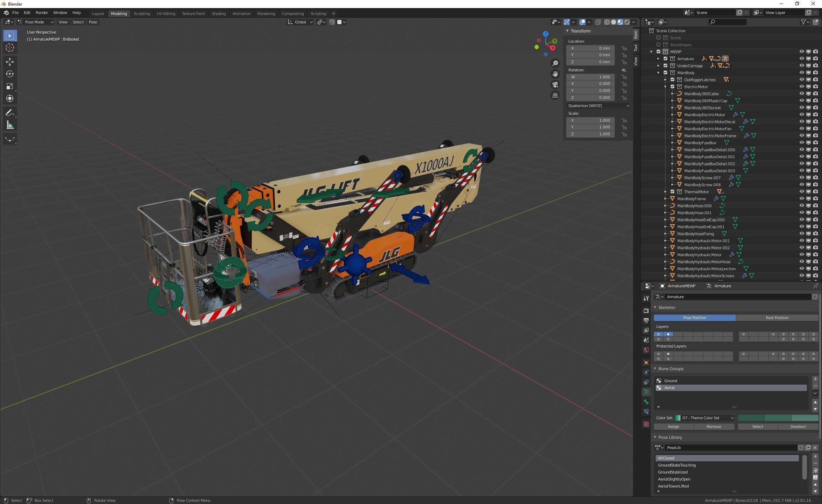Image resolution: width=822 pixels, height=504 pixels.
Task: Click the Zoom view magnifier icon
Action: pos(555,63)
